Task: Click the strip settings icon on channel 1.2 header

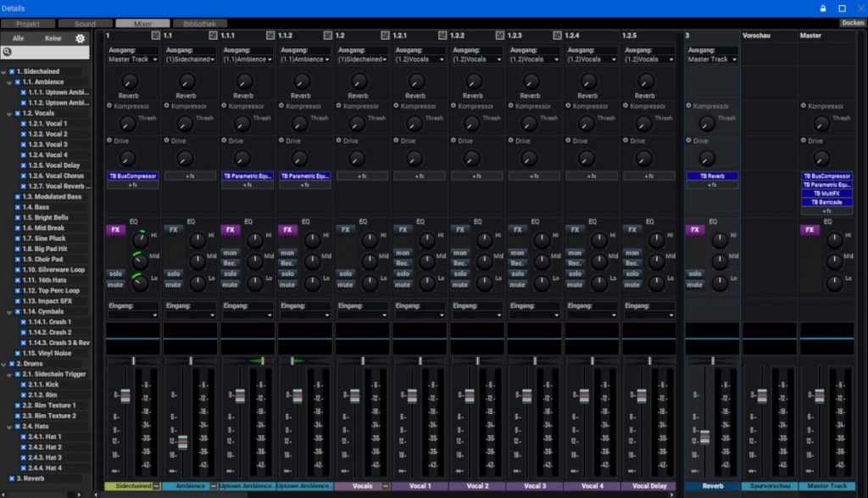Action: 384,36
